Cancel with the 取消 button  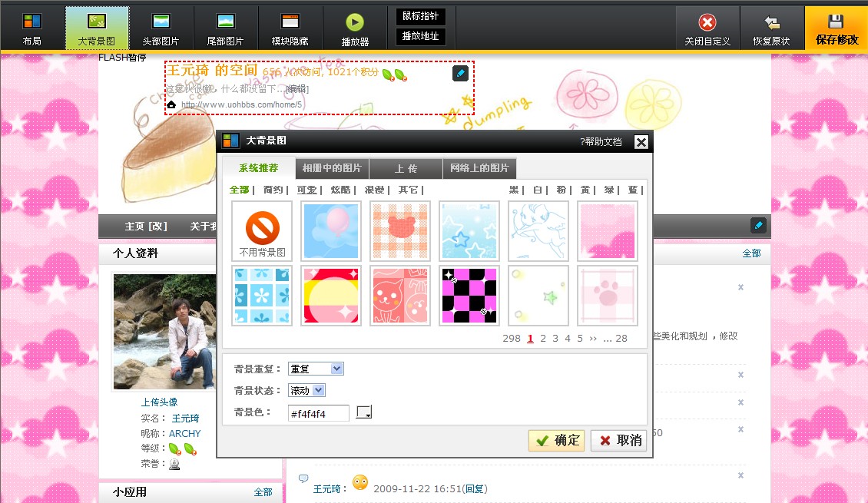pyautogui.click(x=619, y=441)
